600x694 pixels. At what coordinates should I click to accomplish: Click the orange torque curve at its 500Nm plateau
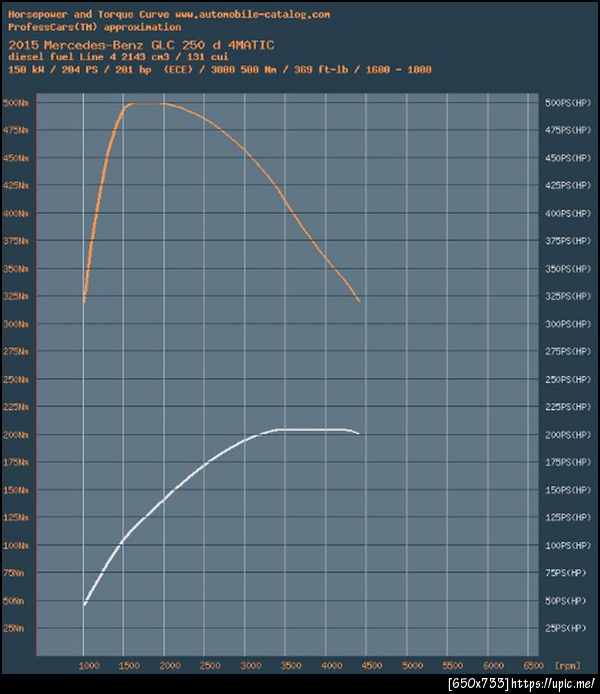point(147,103)
